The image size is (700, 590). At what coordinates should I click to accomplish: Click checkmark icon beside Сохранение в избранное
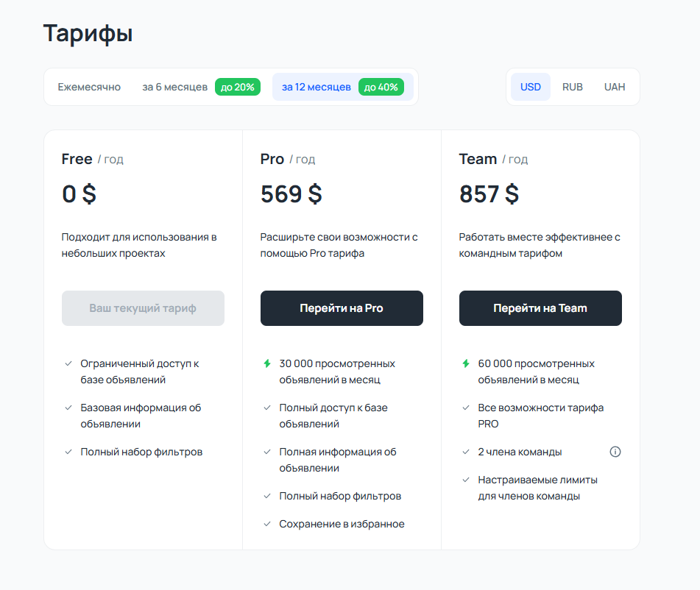(267, 524)
